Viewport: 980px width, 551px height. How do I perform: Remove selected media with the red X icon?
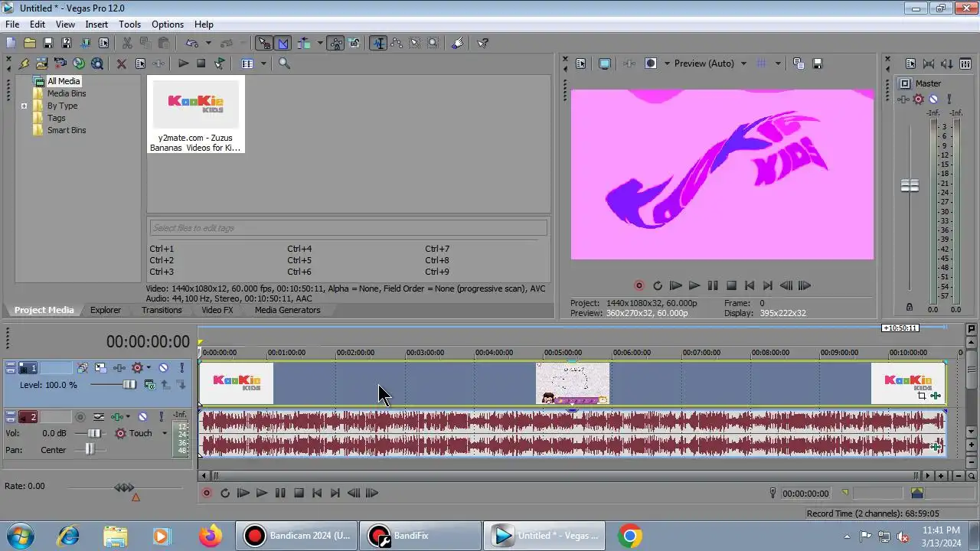tap(121, 64)
